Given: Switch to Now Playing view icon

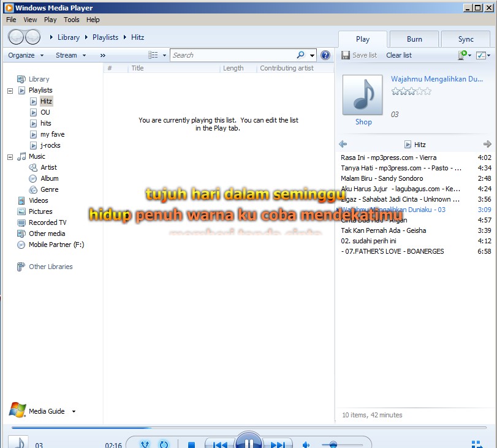Looking at the screenshot, I should point(477,444).
